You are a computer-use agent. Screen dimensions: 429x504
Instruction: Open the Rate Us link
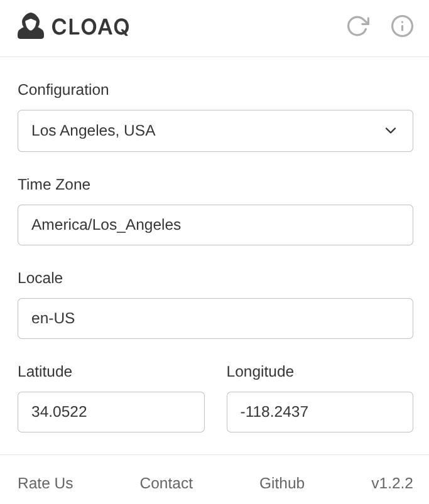45,483
